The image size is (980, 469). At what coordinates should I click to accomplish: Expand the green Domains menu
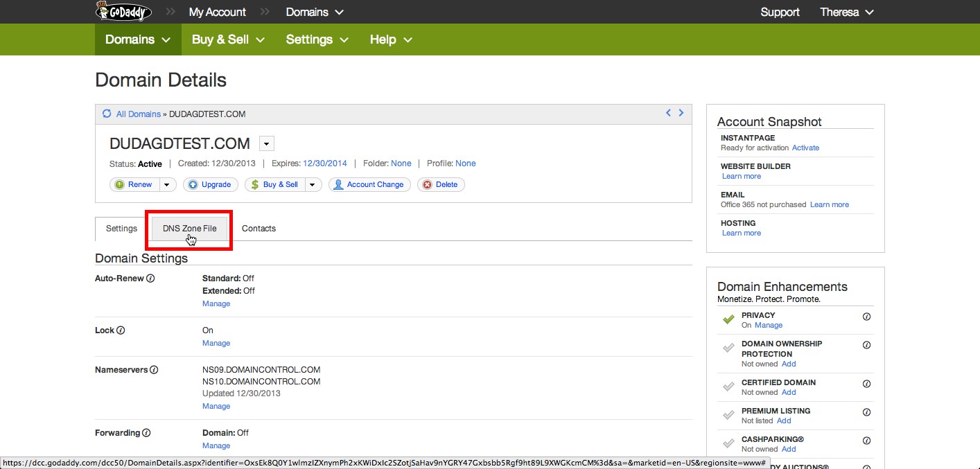pos(138,39)
